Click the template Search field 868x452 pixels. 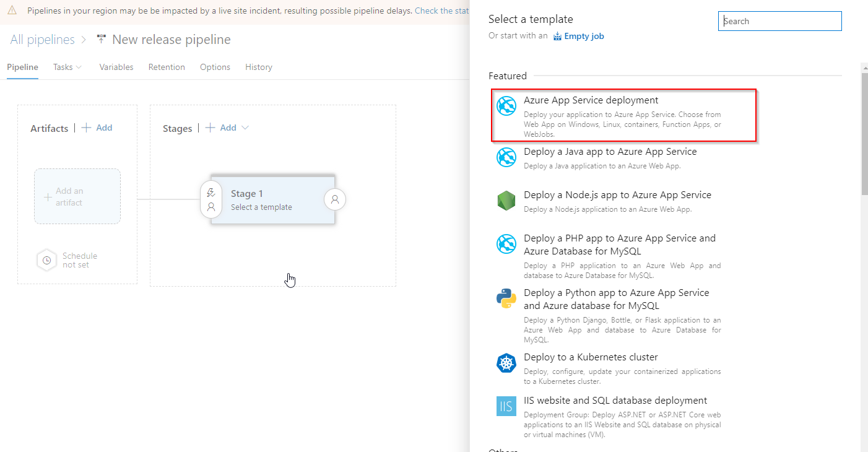coord(780,21)
